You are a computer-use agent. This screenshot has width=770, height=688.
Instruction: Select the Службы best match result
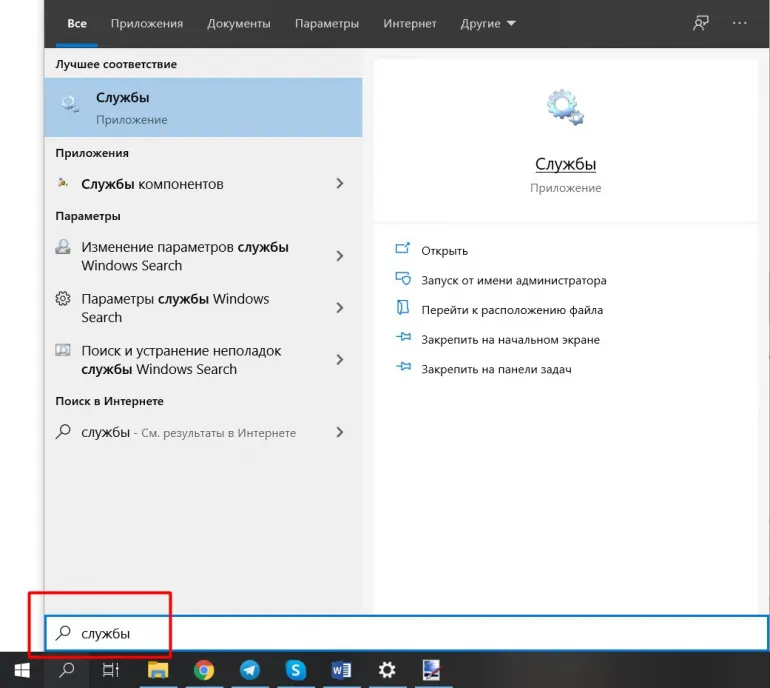pyautogui.click(x=203, y=108)
